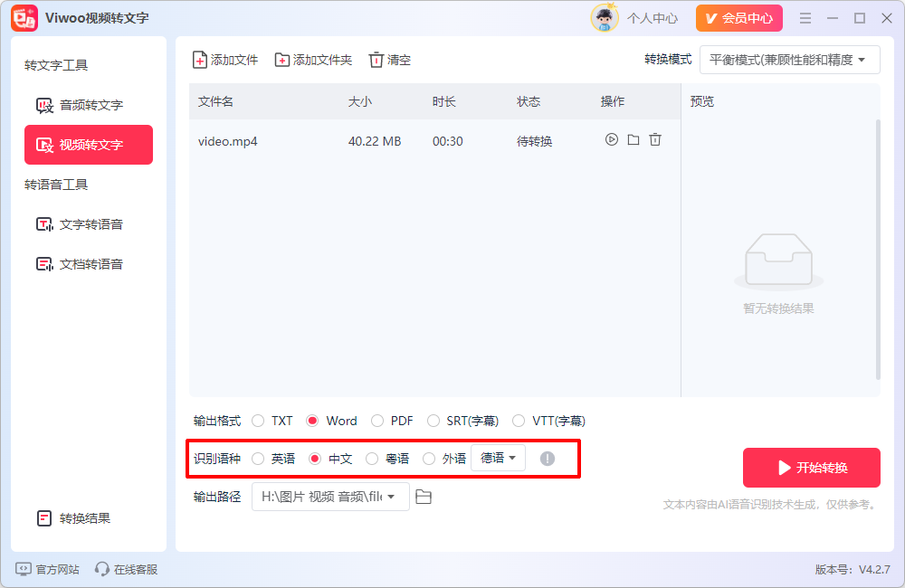Open 个人中心 personal center
Viewport: 905px width, 588px height.
coord(653,18)
